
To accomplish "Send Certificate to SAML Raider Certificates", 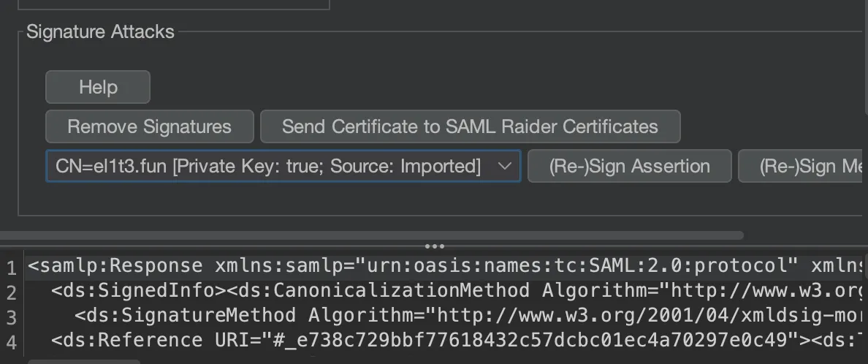I will tap(470, 126).
